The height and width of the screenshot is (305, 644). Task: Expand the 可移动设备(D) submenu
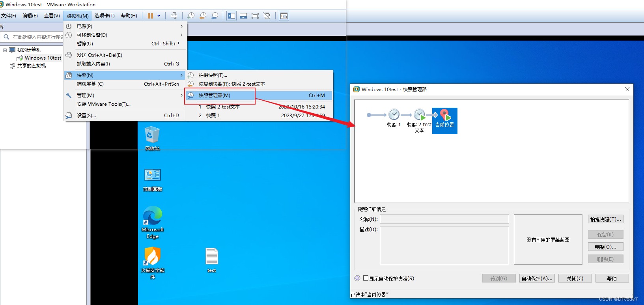125,35
